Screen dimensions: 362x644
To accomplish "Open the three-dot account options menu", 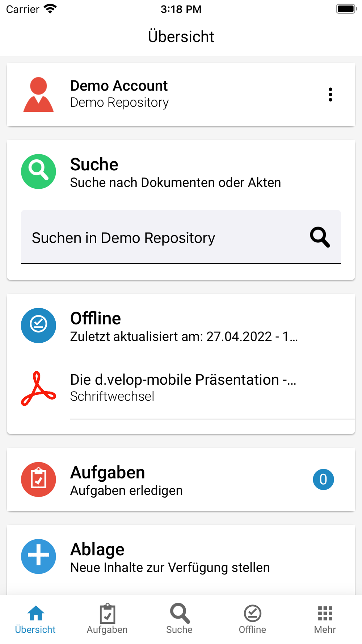I will coord(330,95).
